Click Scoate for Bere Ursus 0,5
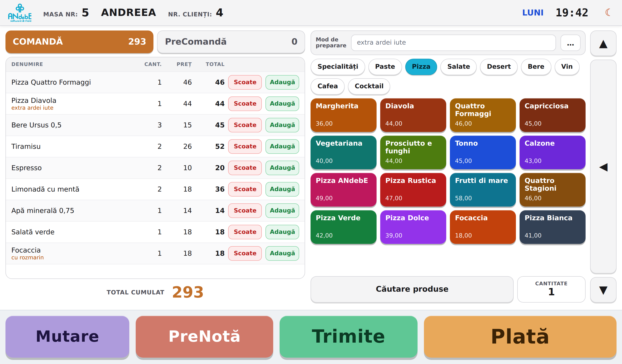The image size is (622, 364). [245, 125]
